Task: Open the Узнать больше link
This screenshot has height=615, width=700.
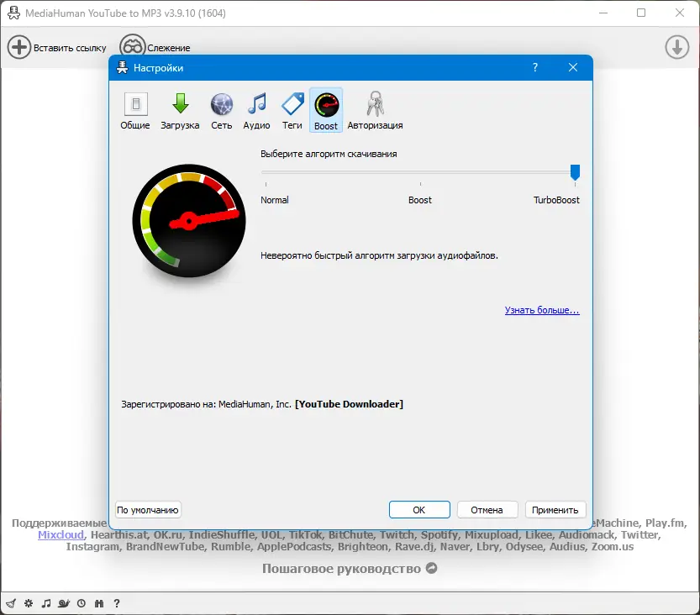Action: [x=542, y=310]
